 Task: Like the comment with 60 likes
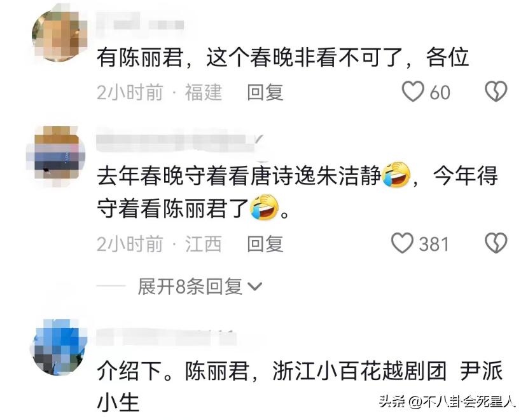click(x=413, y=91)
